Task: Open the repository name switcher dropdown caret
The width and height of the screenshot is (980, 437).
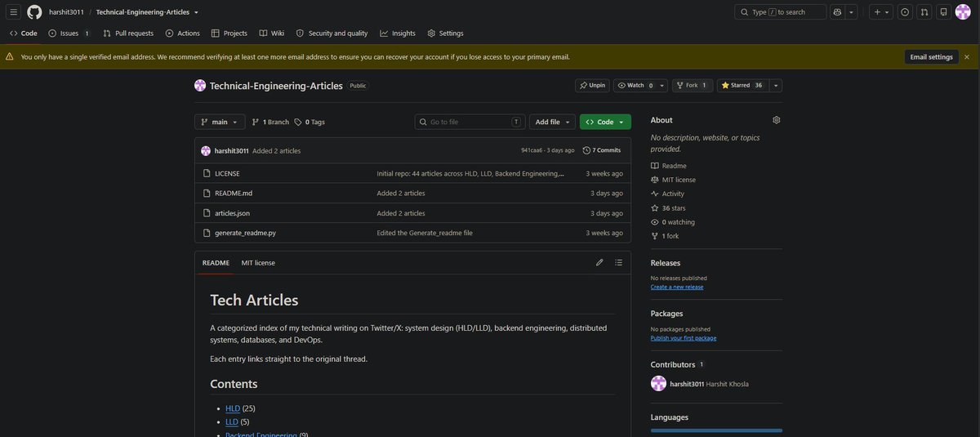Action: tap(196, 12)
